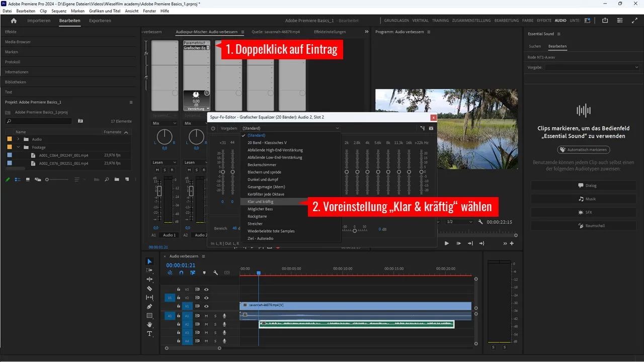This screenshot has width=644, height=362.
Task: Toggle visibility eye of track V3
Action: point(206,289)
